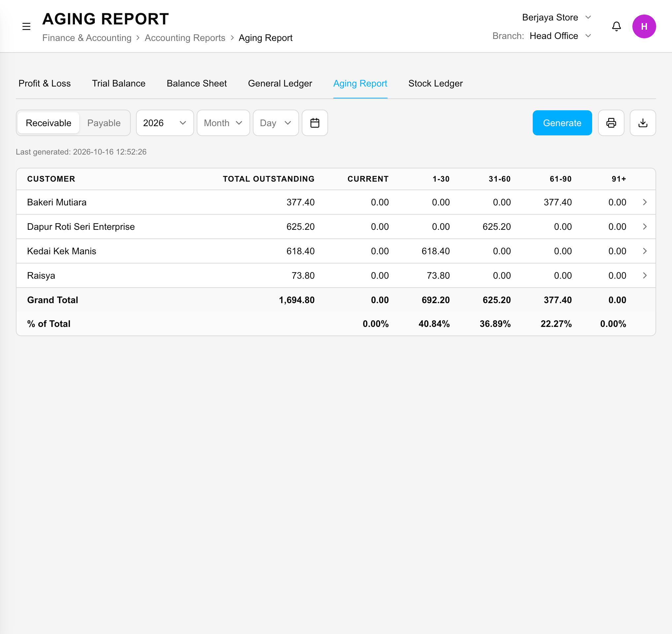672x634 pixels.
Task: Open the calendar date picker
Action: click(315, 123)
